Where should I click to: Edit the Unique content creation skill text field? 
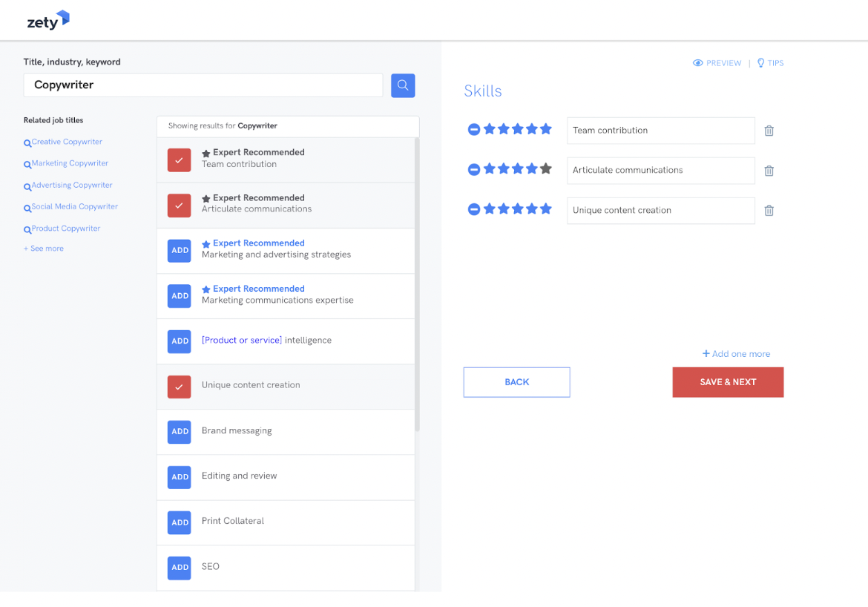click(661, 211)
